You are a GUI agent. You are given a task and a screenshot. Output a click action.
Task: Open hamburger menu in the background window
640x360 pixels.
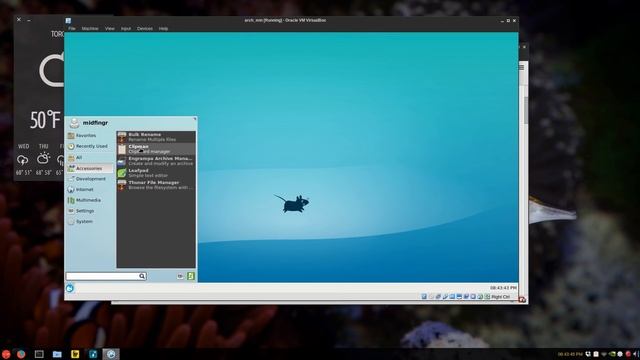point(522,67)
